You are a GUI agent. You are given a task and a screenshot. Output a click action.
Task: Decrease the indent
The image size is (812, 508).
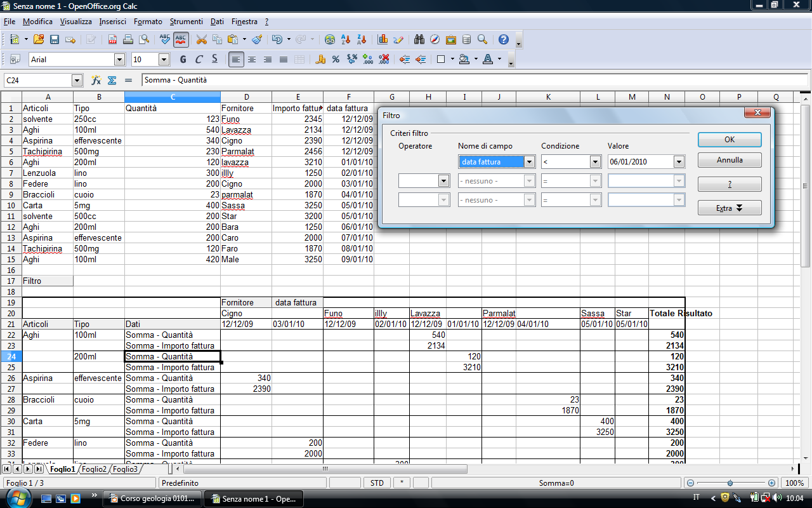point(405,59)
